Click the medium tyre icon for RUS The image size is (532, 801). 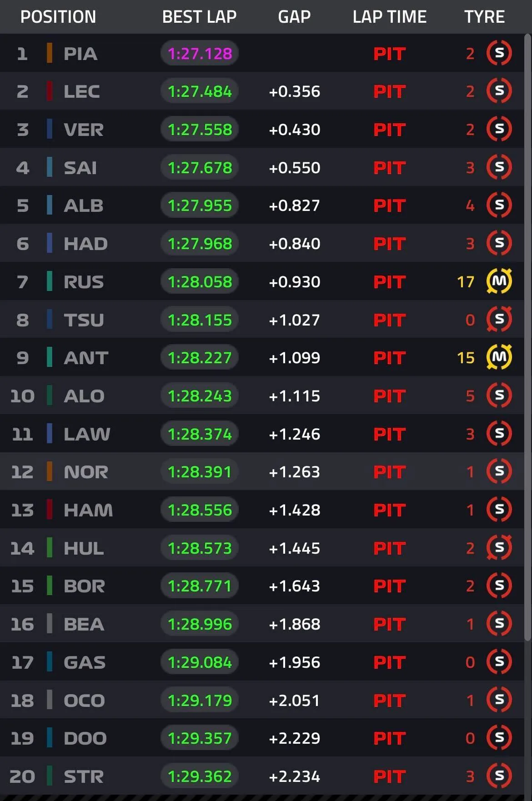(x=499, y=281)
